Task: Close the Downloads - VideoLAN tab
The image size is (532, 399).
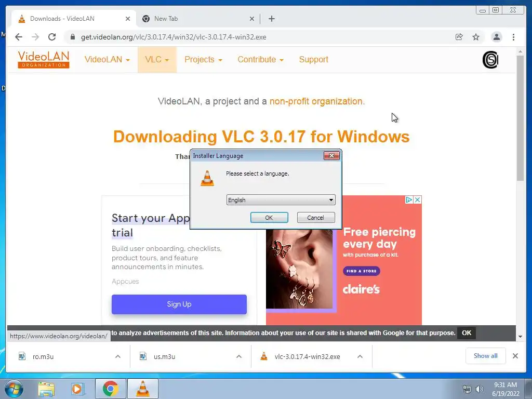Action: point(128,19)
